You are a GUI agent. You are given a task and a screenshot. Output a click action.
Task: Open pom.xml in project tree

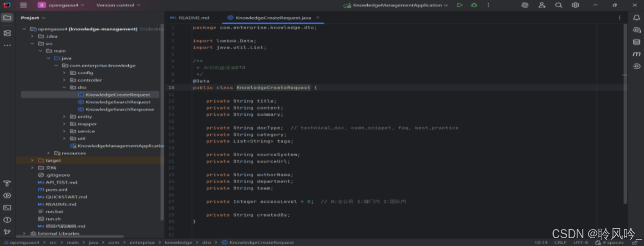pos(53,190)
